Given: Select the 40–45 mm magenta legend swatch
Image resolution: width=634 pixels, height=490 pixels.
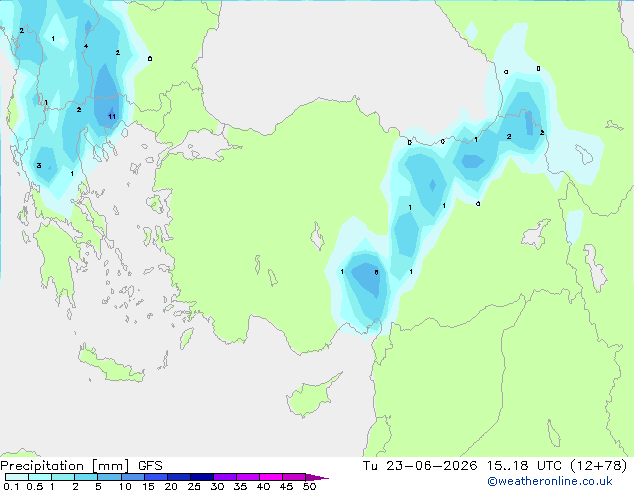Looking at the screenshot, I should tap(271, 477).
